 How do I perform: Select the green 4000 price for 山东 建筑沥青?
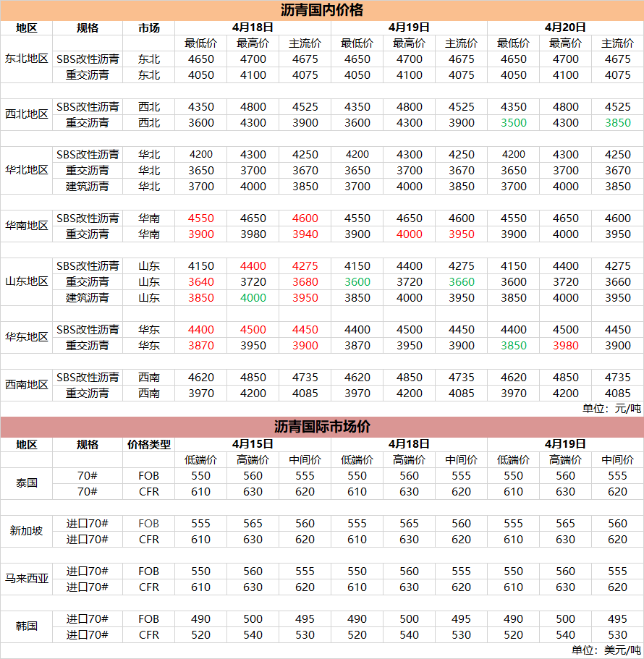253,298
